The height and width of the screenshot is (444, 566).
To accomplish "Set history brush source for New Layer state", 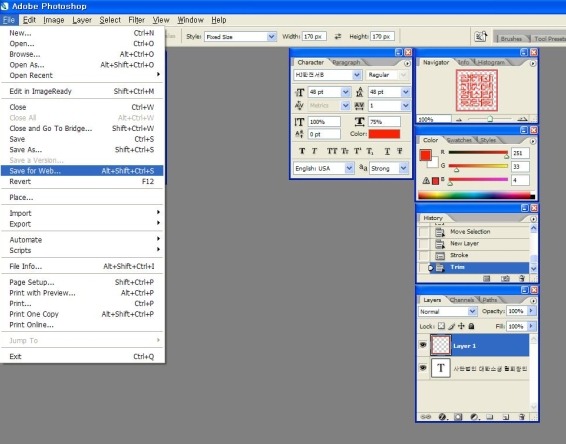I will (424, 244).
